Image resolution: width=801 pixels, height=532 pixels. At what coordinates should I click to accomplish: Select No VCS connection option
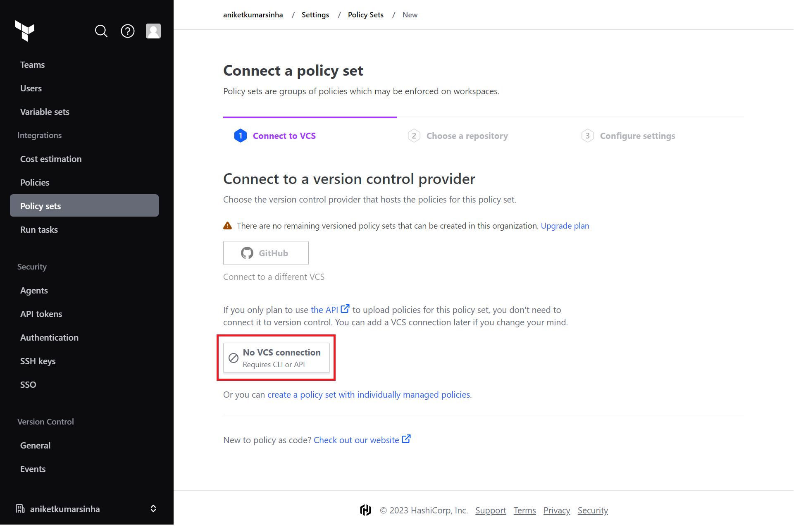(x=276, y=358)
